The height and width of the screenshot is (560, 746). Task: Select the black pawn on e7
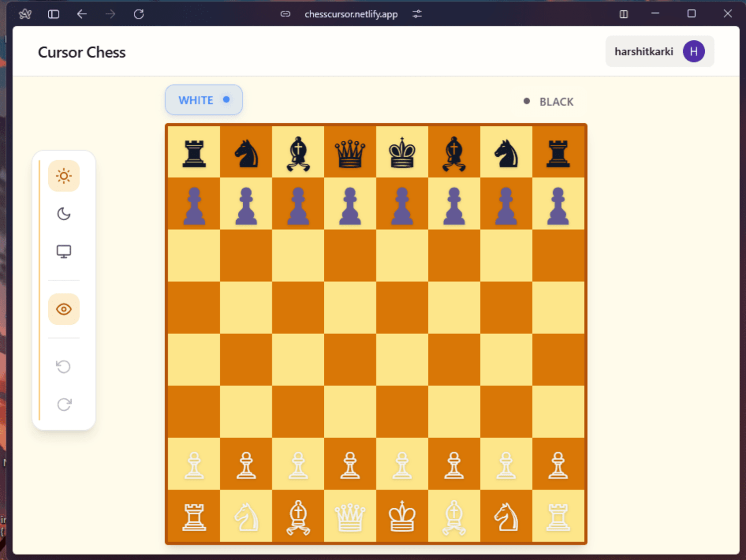coord(402,204)
